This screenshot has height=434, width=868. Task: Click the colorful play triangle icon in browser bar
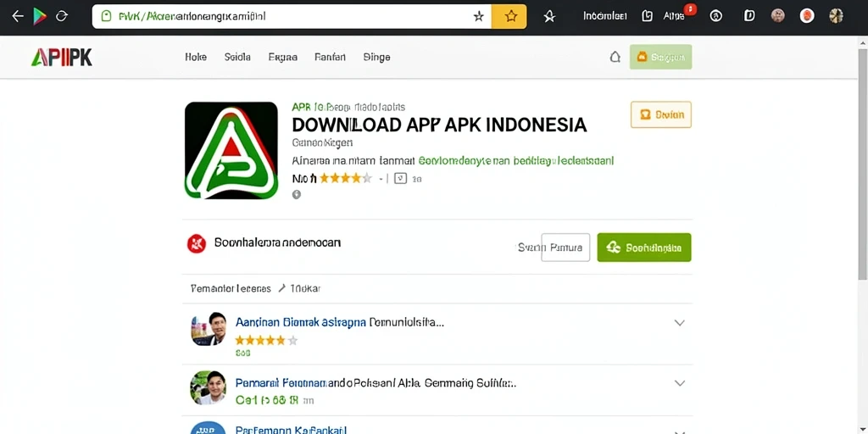tap(39, 16)
